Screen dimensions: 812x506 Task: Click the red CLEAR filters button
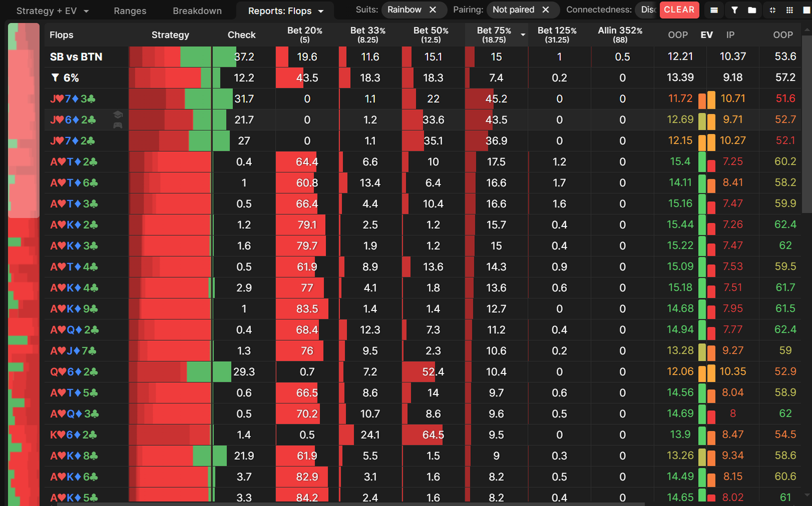point(679,10)
